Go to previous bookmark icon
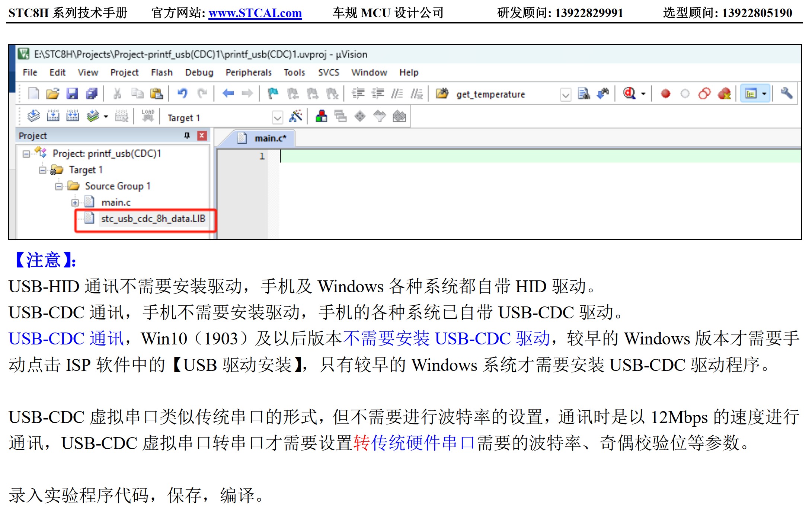 point(293,93)
